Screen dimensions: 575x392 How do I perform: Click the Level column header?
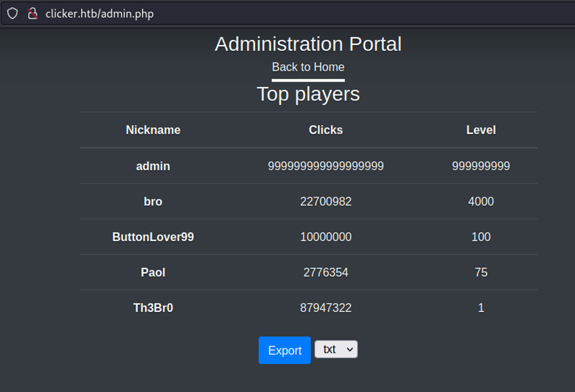tap(481, 130)
